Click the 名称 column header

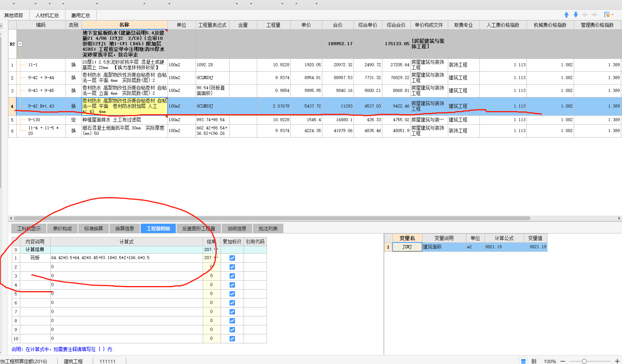tap(124, 25)
